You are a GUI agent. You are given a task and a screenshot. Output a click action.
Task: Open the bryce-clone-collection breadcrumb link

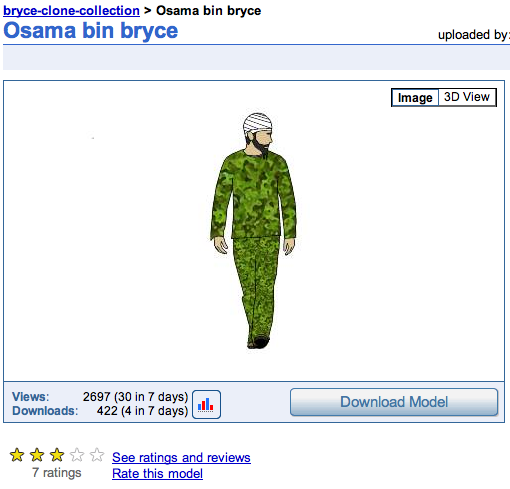(x=71, y=11)
